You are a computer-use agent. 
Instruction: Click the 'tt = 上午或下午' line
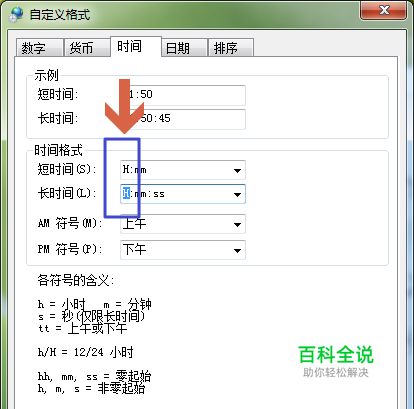[83, 329]
